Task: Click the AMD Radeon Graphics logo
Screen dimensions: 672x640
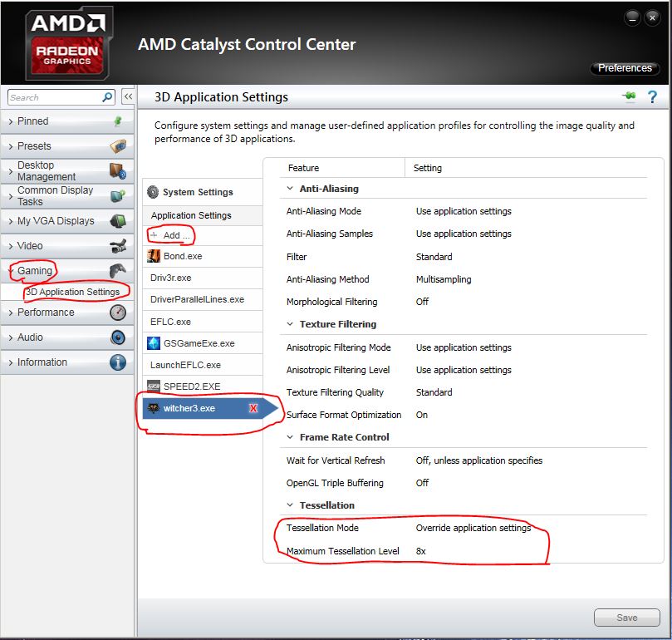Action: point(68,44)
